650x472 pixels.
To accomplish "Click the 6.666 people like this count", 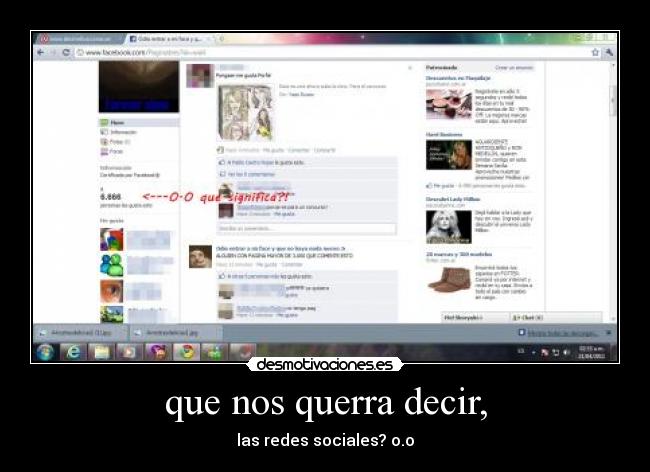I will tap(111, 196).
